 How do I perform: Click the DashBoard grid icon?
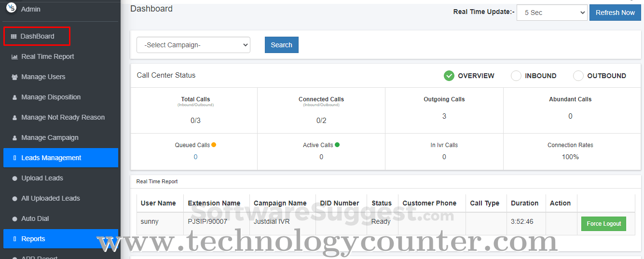(14, 36)
